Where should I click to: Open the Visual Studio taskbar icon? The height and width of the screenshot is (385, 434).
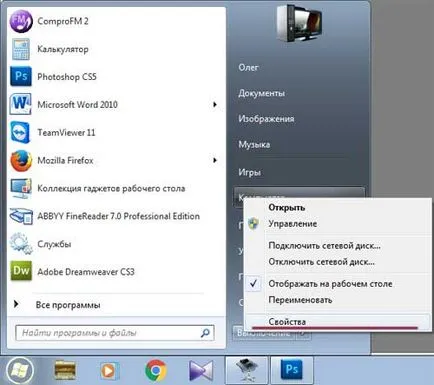[x=201, y=370]
